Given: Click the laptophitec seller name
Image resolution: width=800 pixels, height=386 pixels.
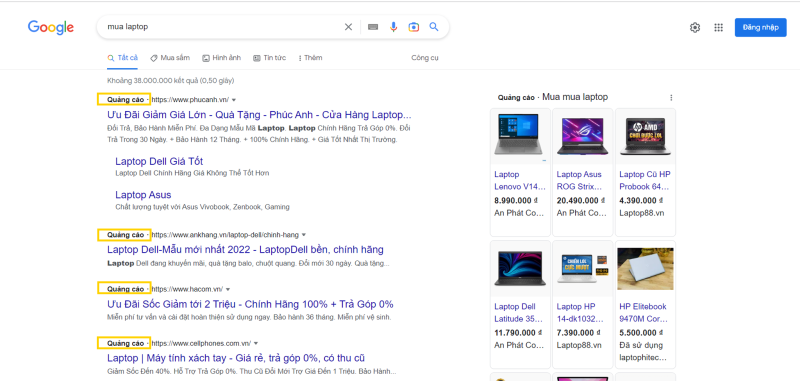Looking at the screenshot, I should [643, 358].
